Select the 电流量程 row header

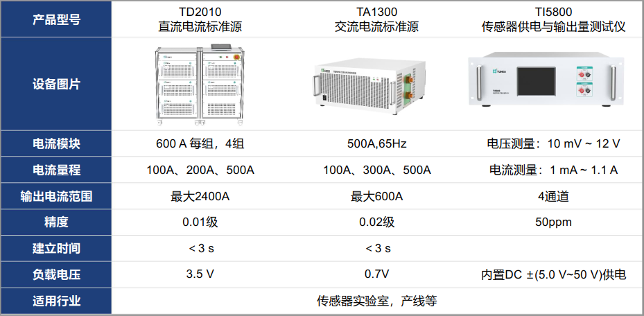coord(56,170)
